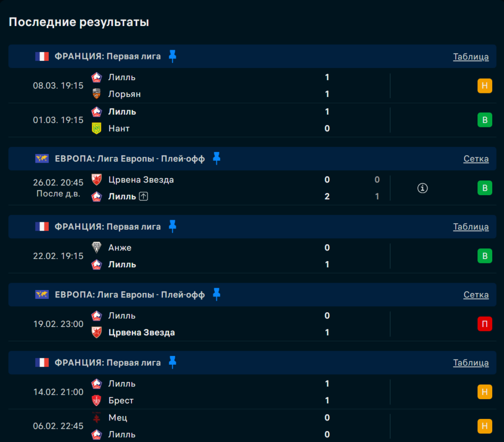Select the Анже vs Лилль match row

click(221, 256)
